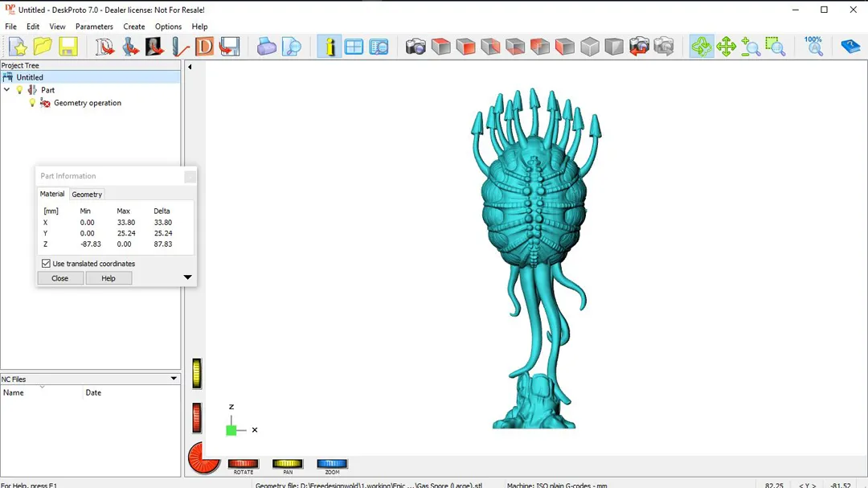Select Untitled project in tree
Screen dimensions: 868x488
pyautogui.click(x=30, y=77)
